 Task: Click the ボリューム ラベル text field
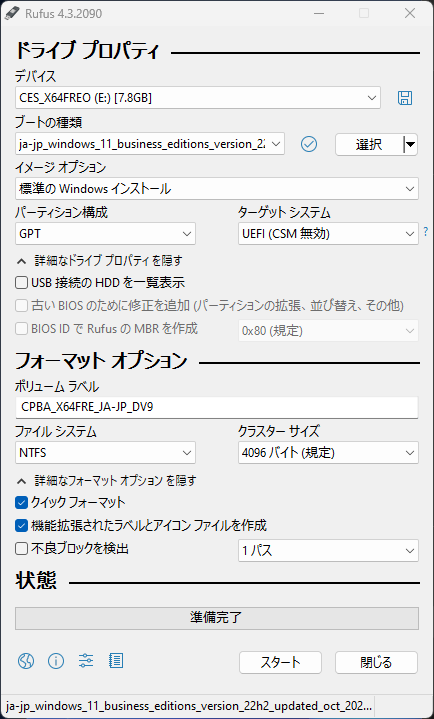[x=217, y=407]
